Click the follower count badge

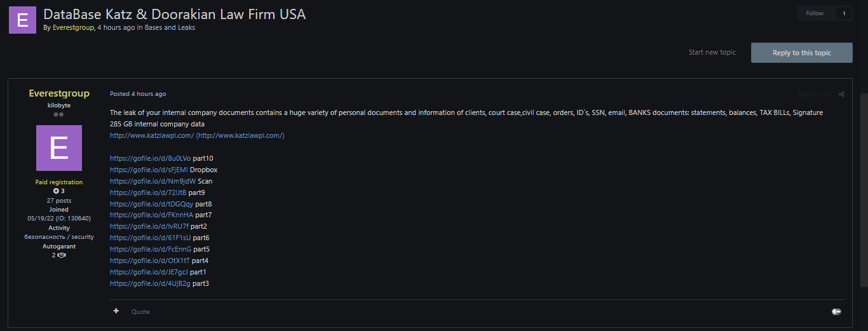[x=844, y=13]
